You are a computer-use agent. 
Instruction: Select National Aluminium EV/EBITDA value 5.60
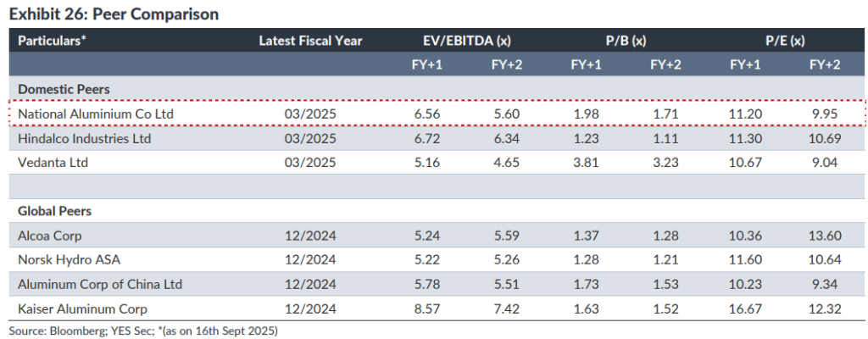click(x=507, y=114)
